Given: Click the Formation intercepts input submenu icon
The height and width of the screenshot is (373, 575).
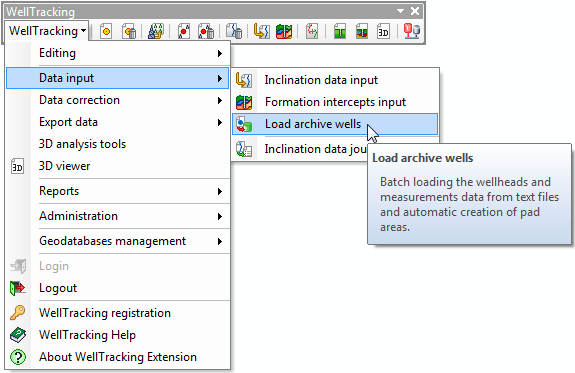Looking at the screenshot, I should (244, 102).
